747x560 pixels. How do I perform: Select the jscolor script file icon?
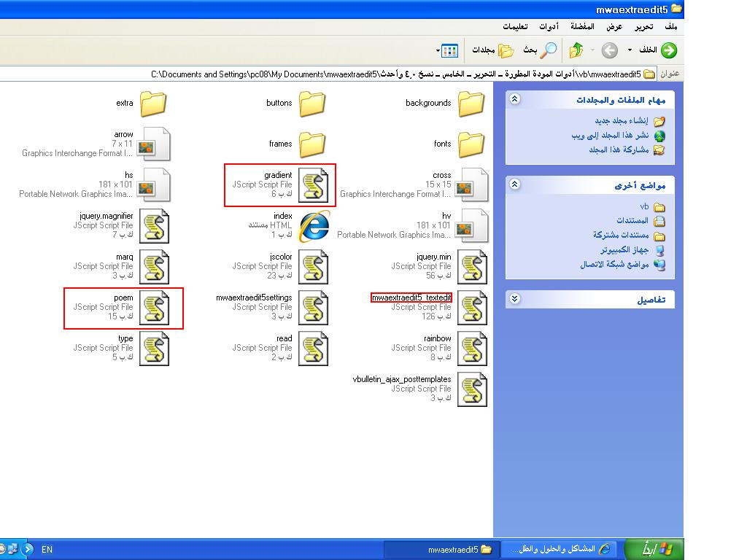coord(314,267)
